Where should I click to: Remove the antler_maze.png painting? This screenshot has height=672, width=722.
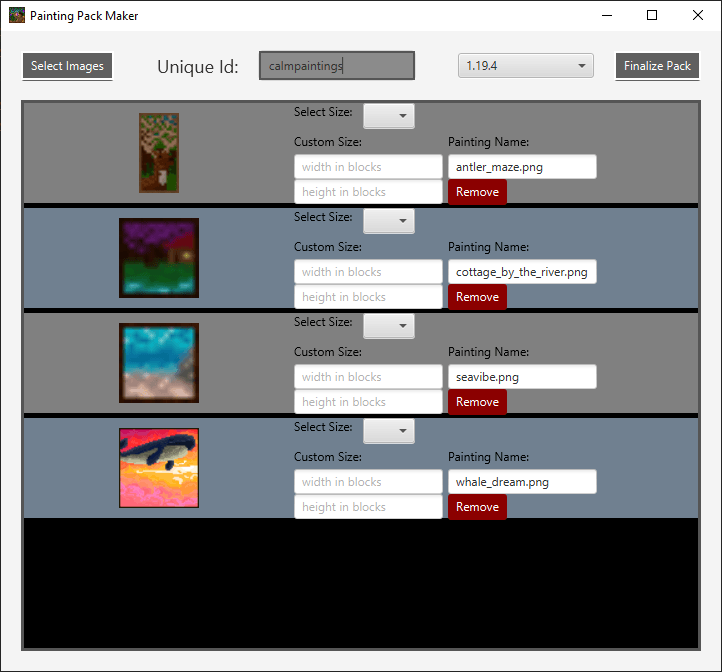[477, 192]
